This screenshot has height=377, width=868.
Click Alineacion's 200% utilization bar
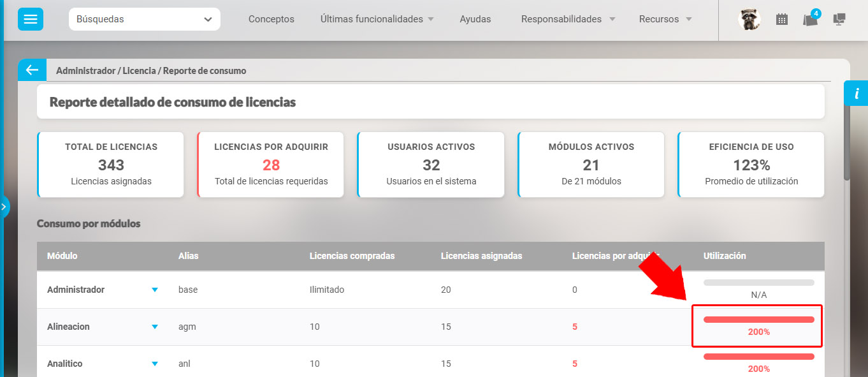pos(757,318)
